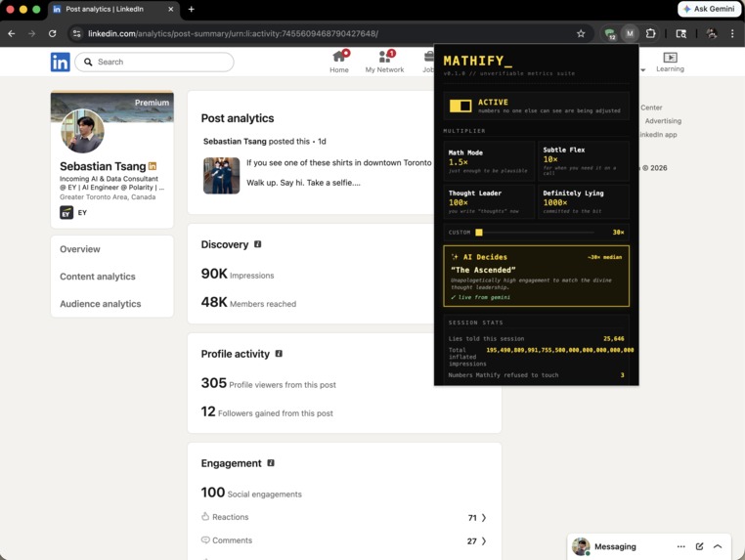
Task: Expand Comments details chevron
Action: (x=484, y=541)
